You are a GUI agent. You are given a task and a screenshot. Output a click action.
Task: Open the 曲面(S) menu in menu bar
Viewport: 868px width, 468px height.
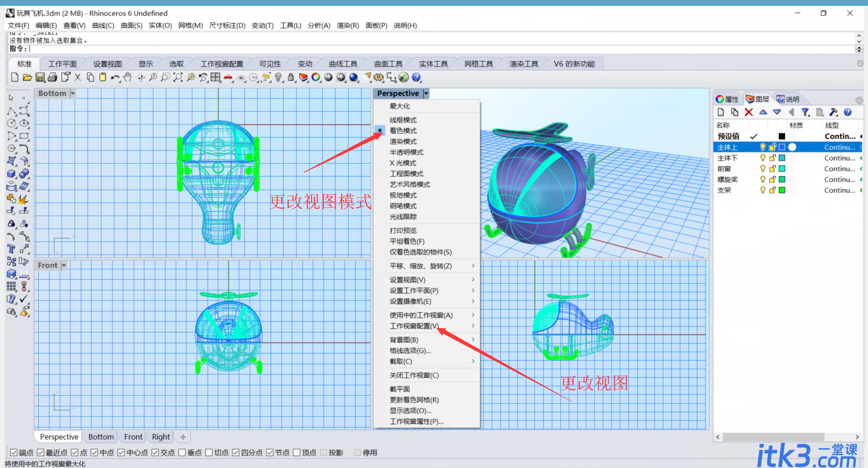[x=131, y=25]
